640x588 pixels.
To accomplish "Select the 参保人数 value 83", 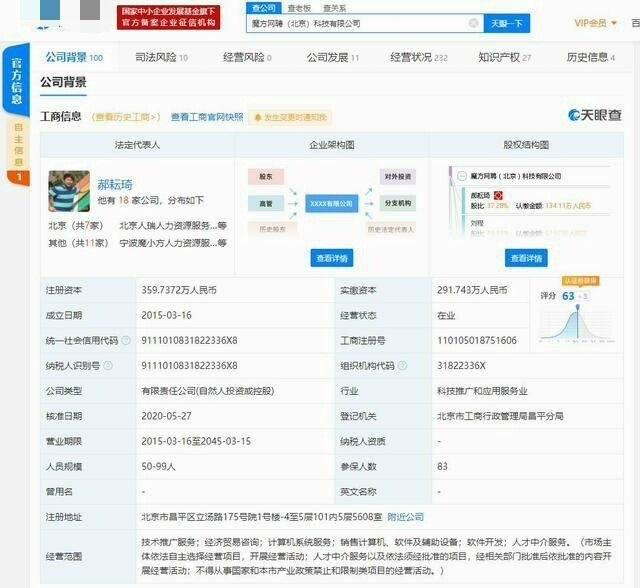I will [442, 466].
